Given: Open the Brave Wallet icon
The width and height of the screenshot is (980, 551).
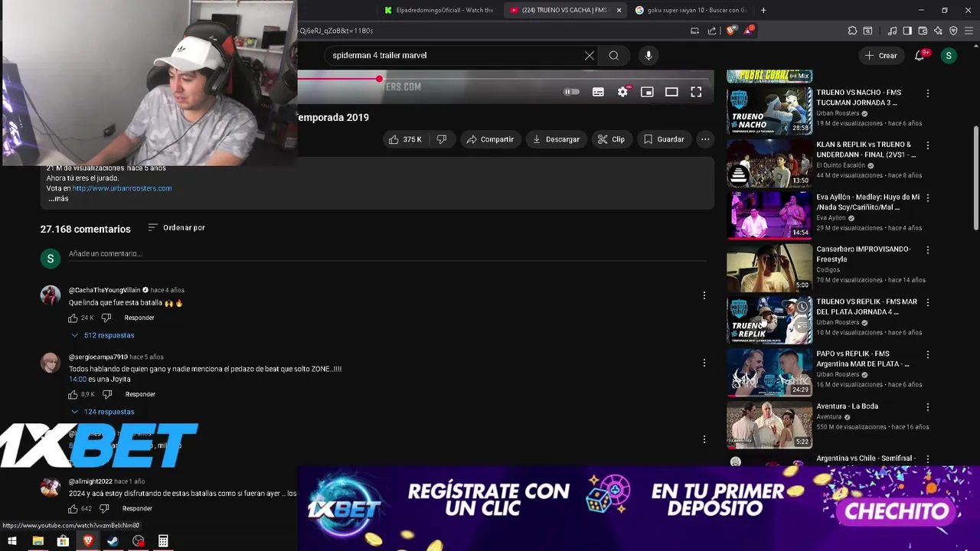Looking at the screenshot, I should [923, 31].
